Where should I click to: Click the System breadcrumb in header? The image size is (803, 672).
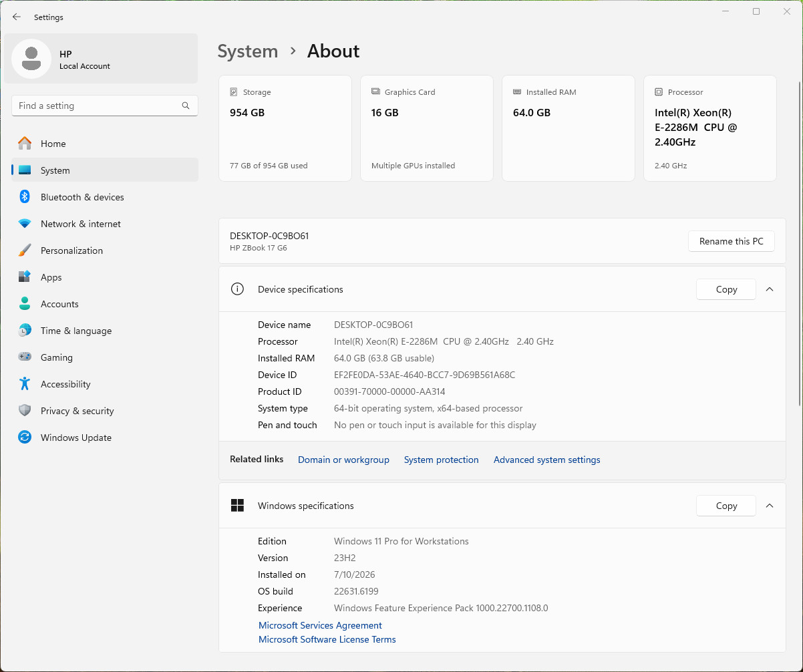[248, 51]
